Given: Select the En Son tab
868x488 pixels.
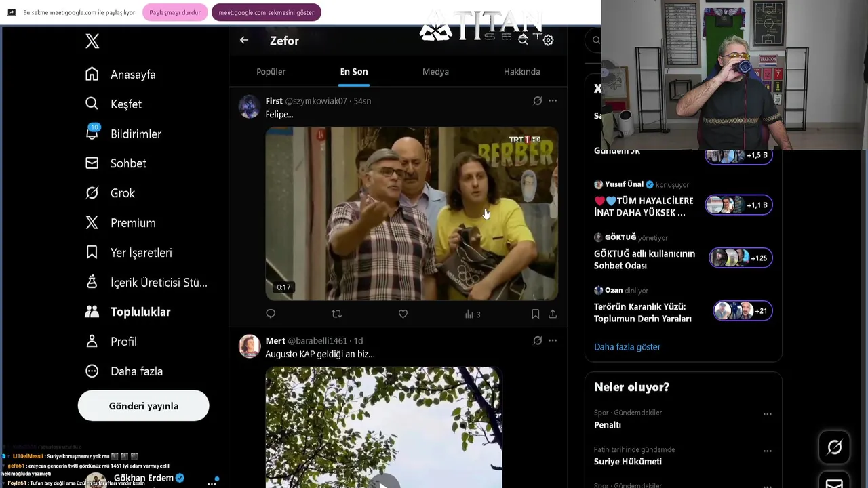Looking at the screenshot, I should pos(354,72).
